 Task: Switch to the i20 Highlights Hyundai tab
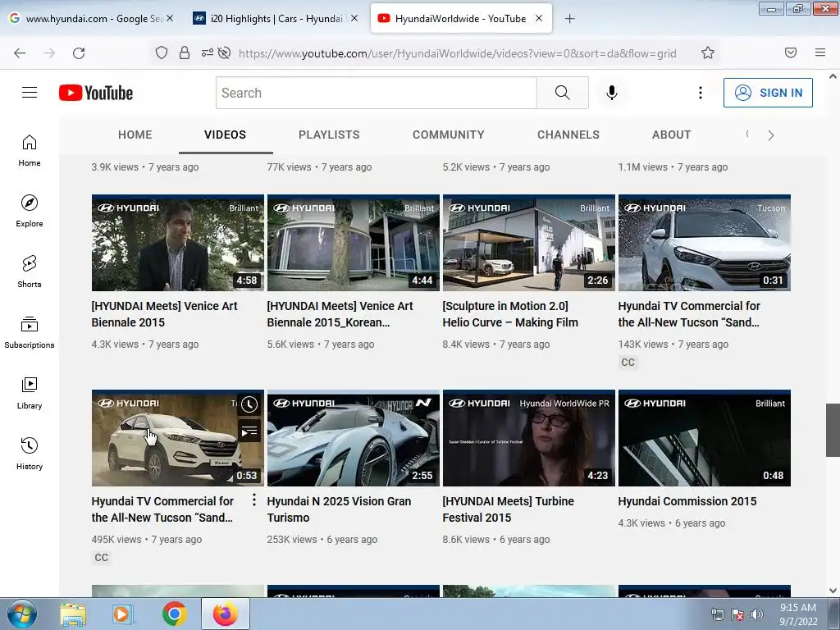[x=276, y=19]
